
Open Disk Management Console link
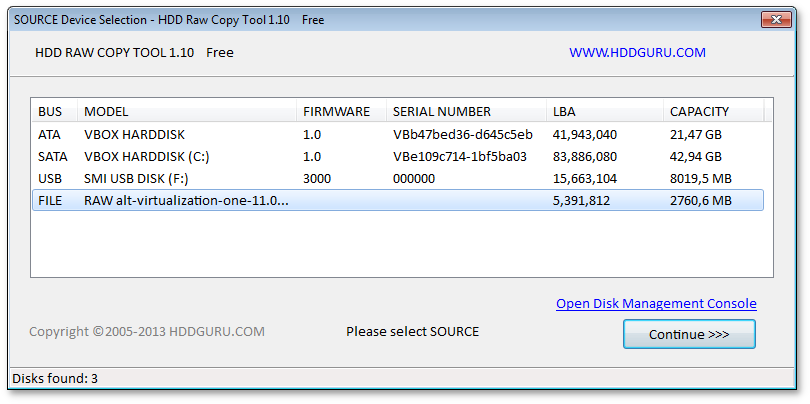[656, 303]
